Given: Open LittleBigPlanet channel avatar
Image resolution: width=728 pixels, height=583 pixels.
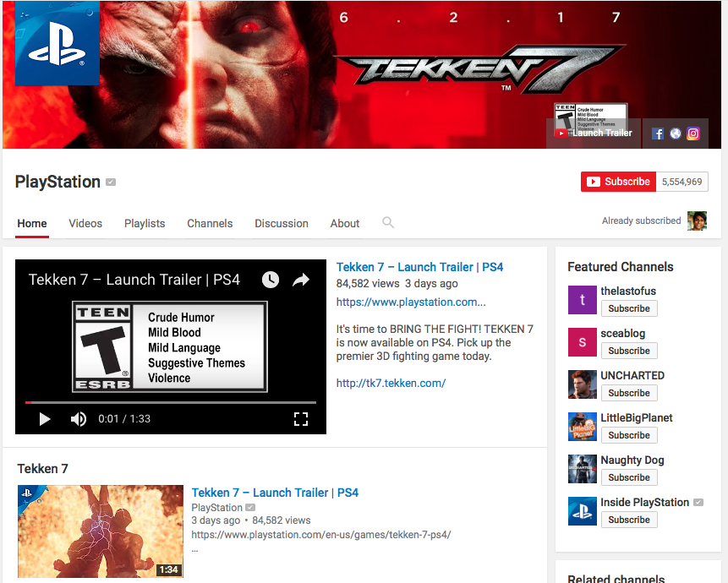Looking at the screenshot, I should (x=583, y=427).
